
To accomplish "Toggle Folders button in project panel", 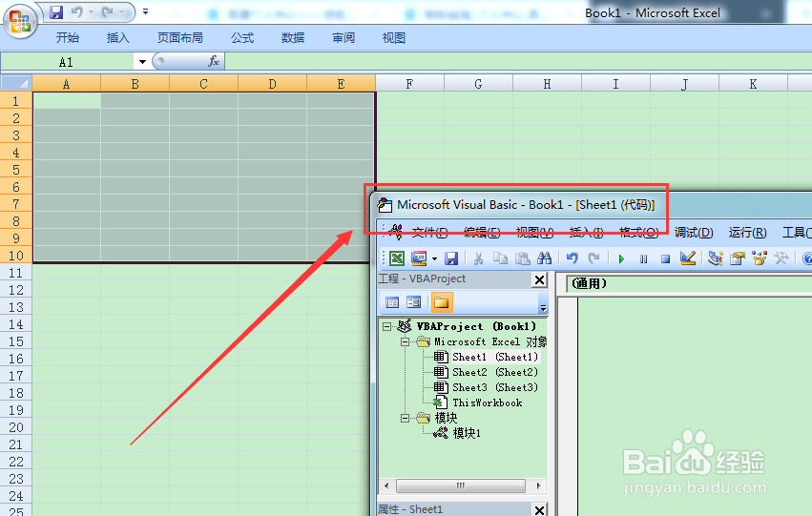I will tap(442, 302).
